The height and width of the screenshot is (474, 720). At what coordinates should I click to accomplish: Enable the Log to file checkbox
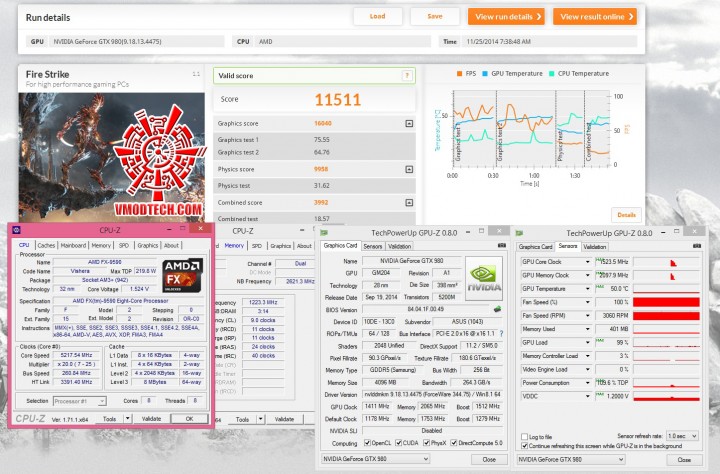pos(524,436)
